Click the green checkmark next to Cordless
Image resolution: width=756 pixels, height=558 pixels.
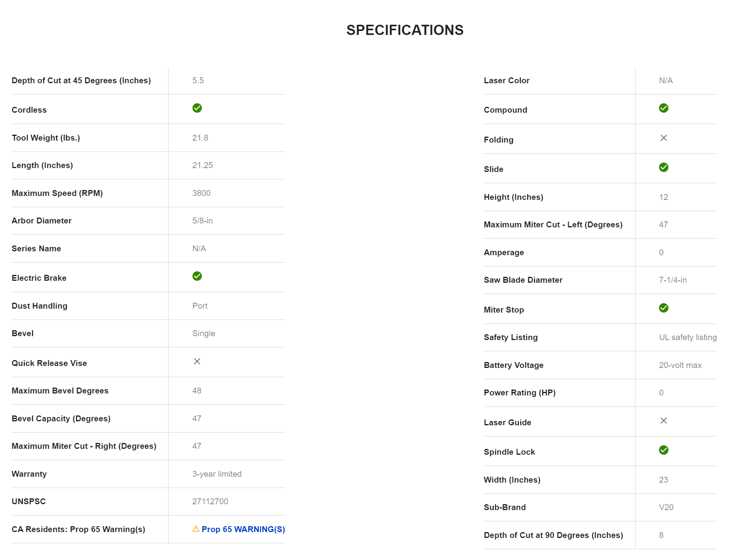coord(197,108)
